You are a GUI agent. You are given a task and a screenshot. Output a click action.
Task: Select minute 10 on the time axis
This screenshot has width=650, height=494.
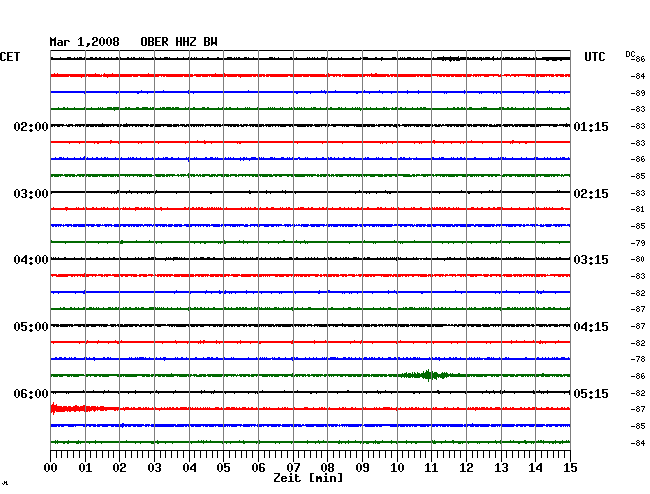tap(397, 467)
